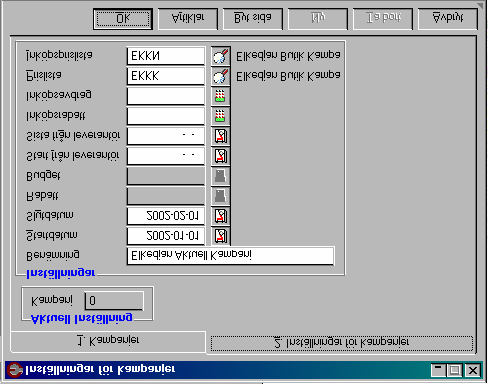Click Benämning field with Elkedjan Aktuell Kampanj

(x=230, y=256)
